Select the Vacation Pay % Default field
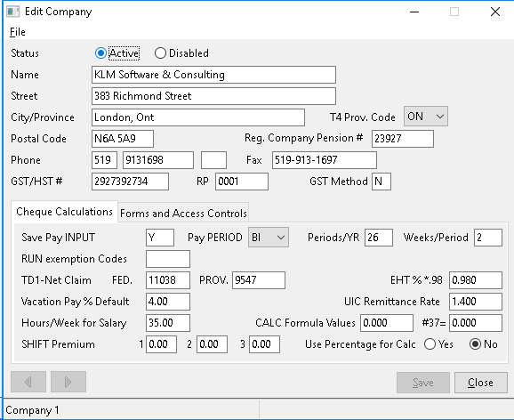The image size is (514, 420). pyautogui.click(x=168, y=302)
